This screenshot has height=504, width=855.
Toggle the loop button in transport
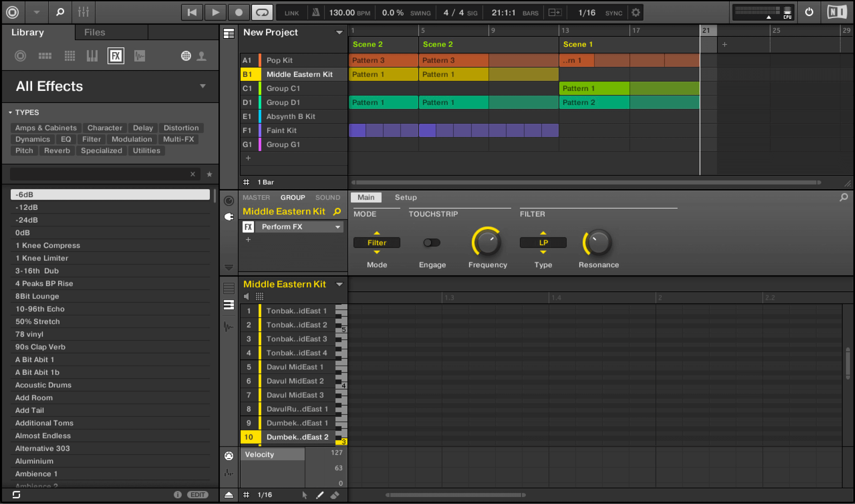[262, 12]
